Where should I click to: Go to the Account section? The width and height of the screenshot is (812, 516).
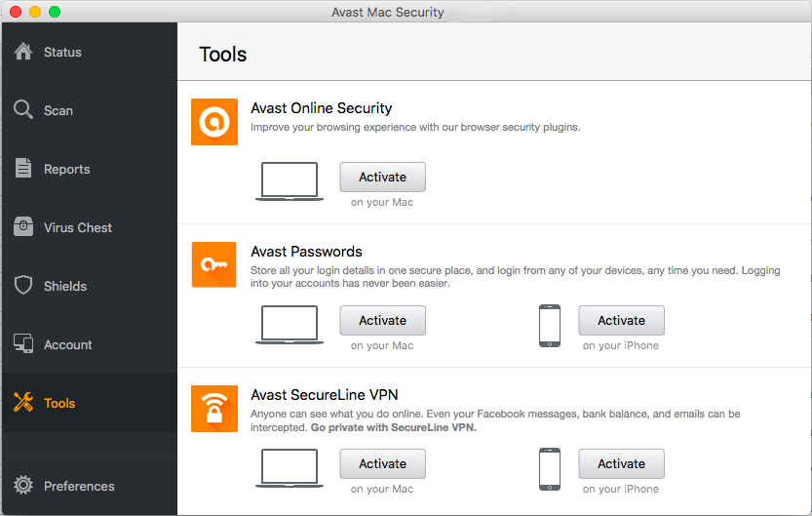point(67,344)
